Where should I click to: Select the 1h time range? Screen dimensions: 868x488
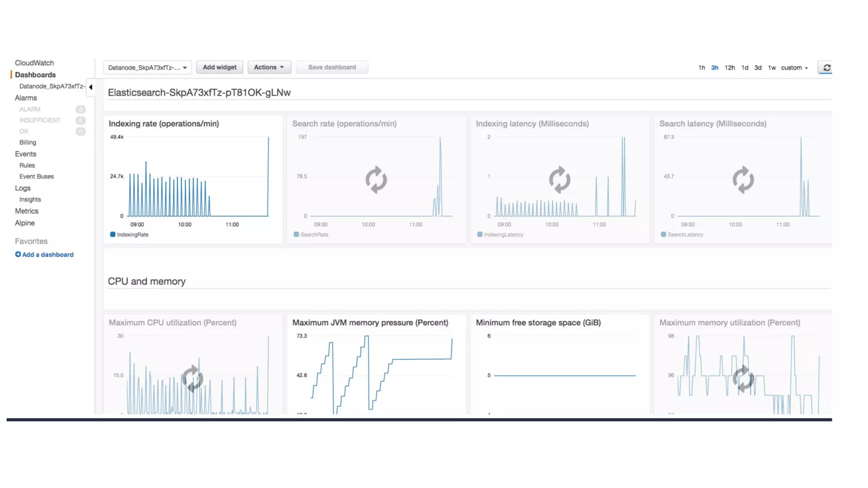pos(701,68)
